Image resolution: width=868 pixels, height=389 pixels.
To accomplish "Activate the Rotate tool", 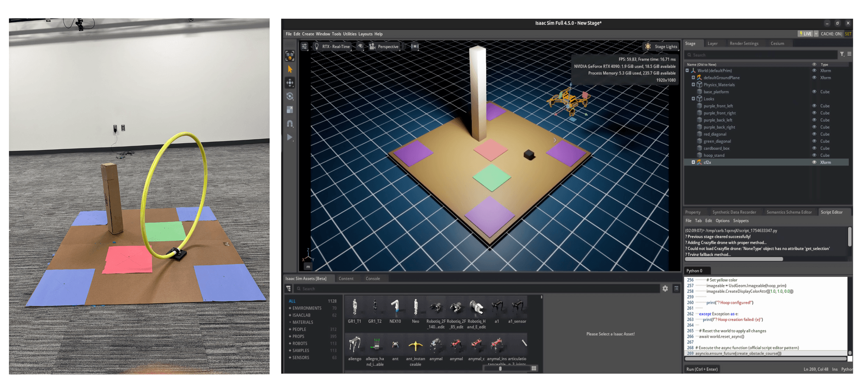I will click(x=290, y=97).
